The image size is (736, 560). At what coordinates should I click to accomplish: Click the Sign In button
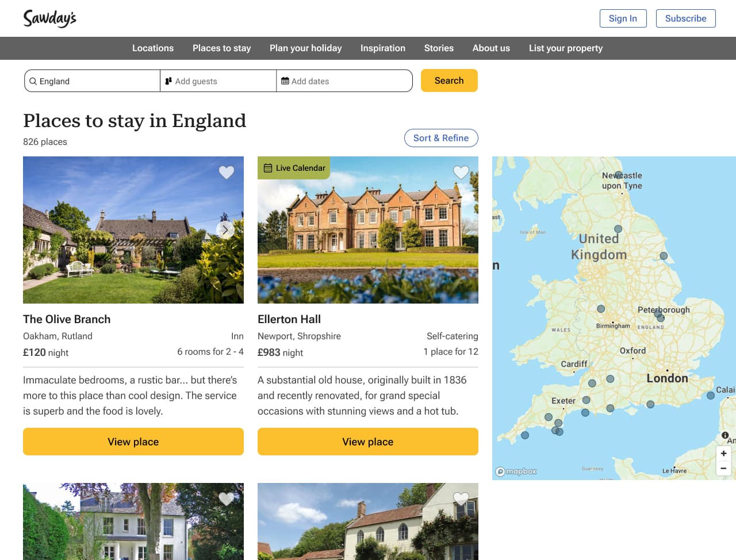coord(623,18)
